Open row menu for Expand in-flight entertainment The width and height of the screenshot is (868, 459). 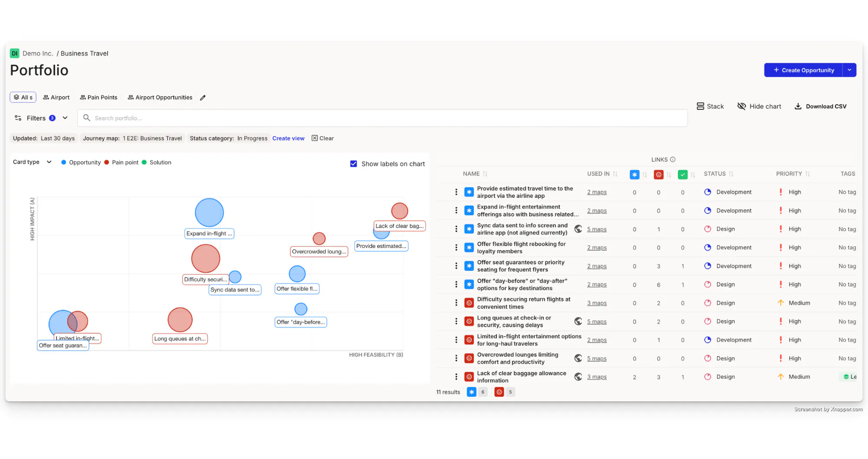point(456,210)
